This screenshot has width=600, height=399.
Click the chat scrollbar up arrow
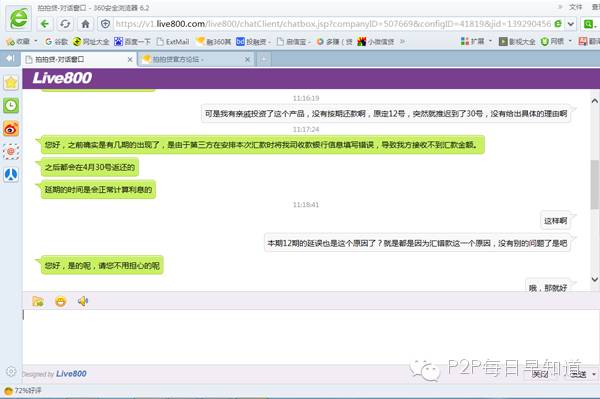pos(595,101)
